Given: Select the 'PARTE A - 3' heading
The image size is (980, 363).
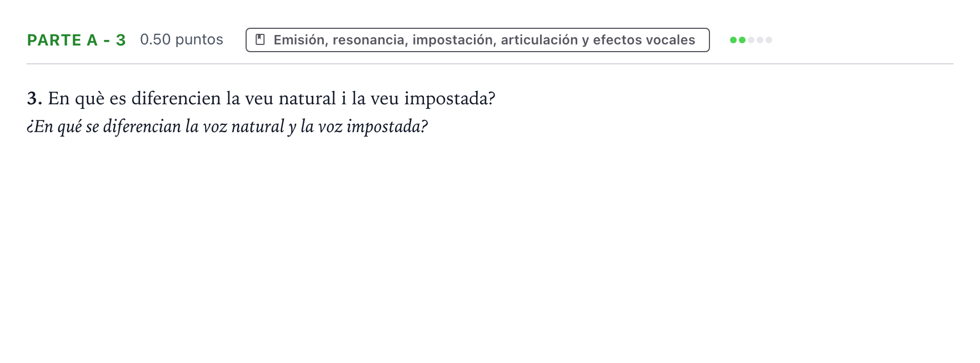Looking at the screenshot, I should point(77,40).
